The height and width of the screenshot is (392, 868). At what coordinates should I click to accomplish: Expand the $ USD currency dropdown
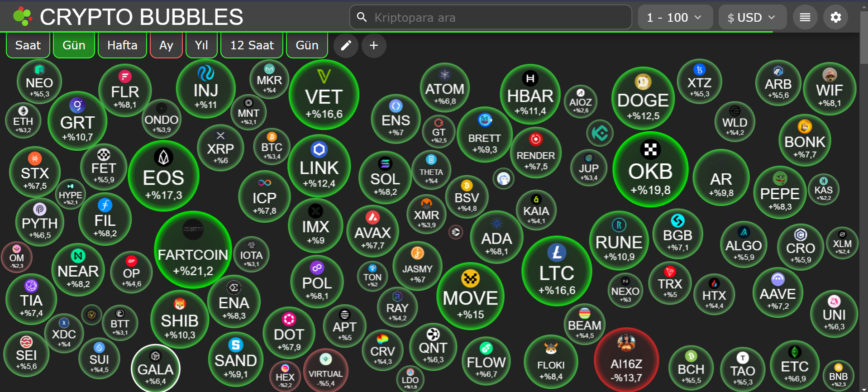[x=752, y=17]
